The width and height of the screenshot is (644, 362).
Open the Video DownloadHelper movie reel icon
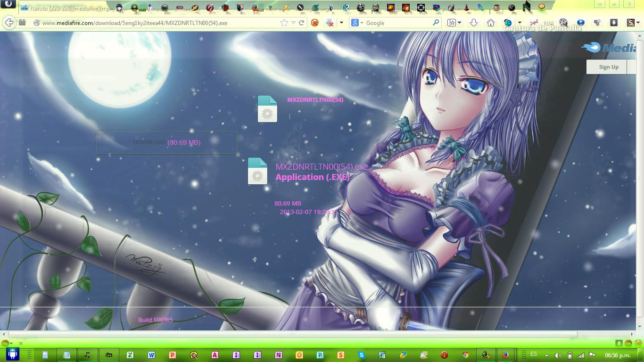click(x=563, y=22)
